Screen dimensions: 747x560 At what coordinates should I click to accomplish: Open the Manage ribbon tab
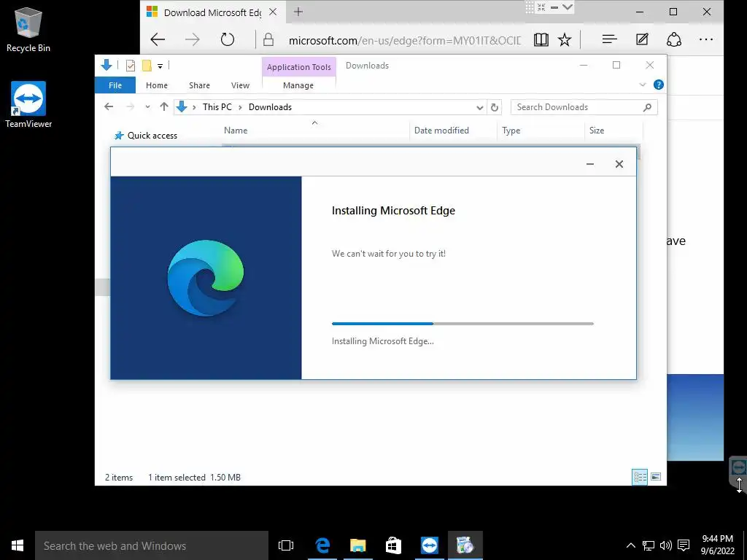(298, 85)
